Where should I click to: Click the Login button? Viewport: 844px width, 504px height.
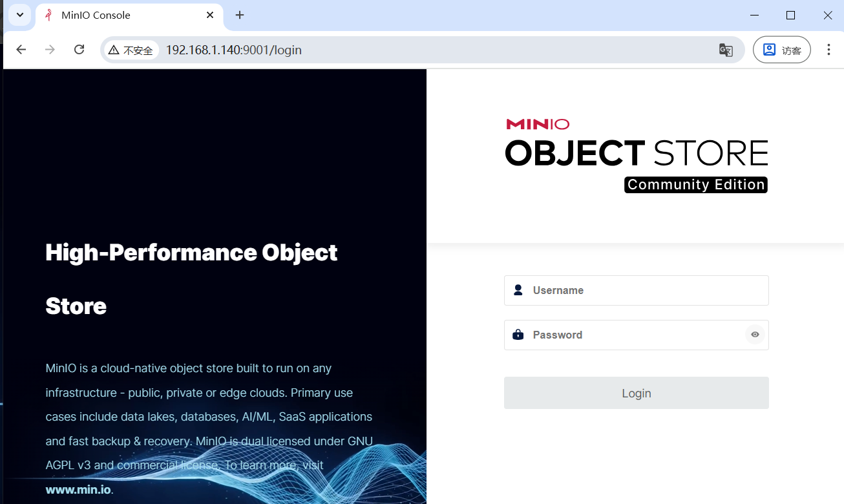[x=637, y=393]
